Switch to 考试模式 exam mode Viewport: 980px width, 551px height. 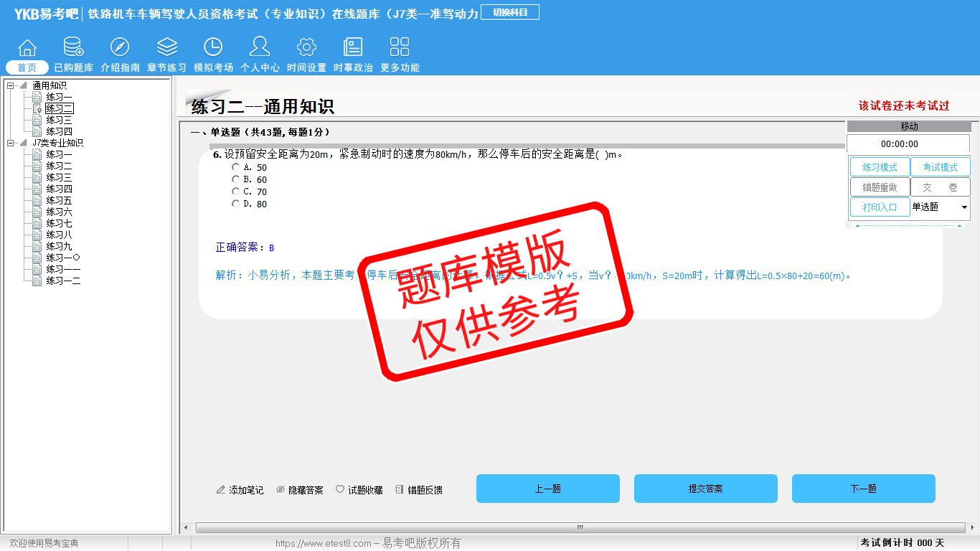[940, 167]
